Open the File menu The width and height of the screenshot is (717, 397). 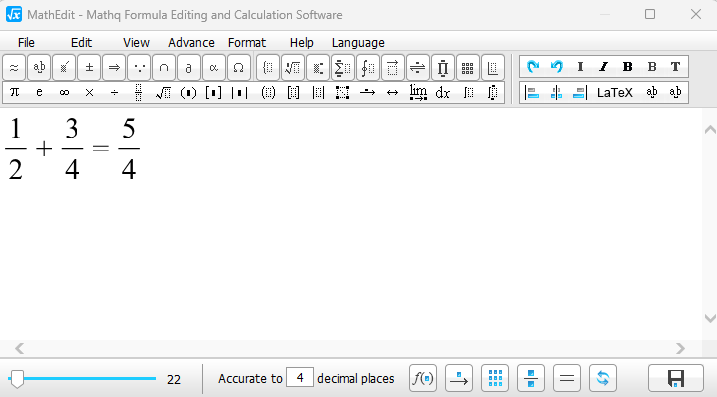pyautogui.click(x=26, y=43)
